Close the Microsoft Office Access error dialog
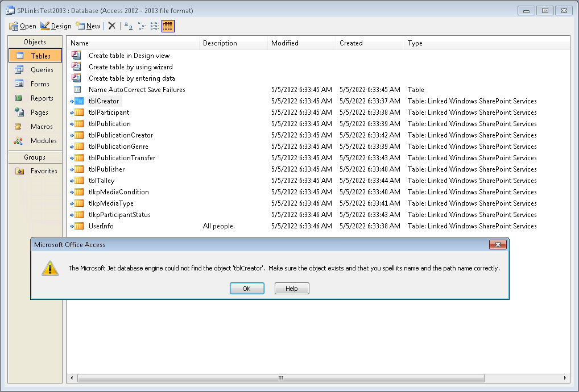The height and width of the screenshot is (392, 579). 498,244
